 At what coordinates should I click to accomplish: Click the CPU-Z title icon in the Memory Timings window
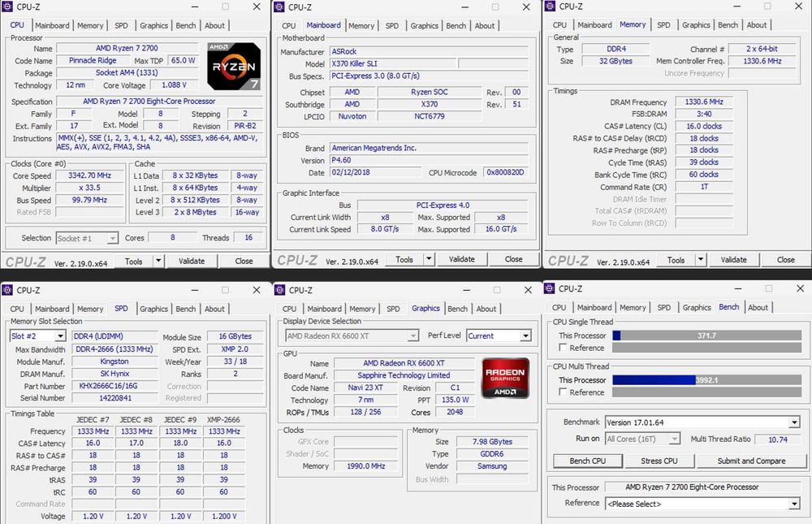551,6
